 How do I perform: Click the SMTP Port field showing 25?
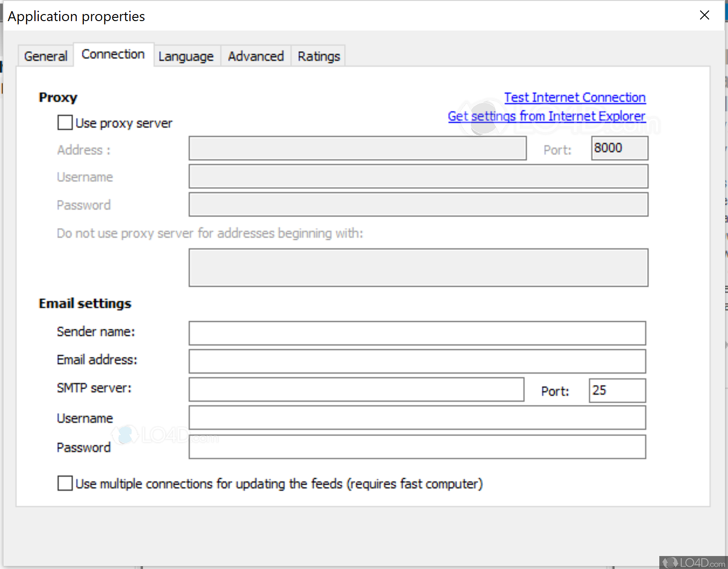(617, 390)
